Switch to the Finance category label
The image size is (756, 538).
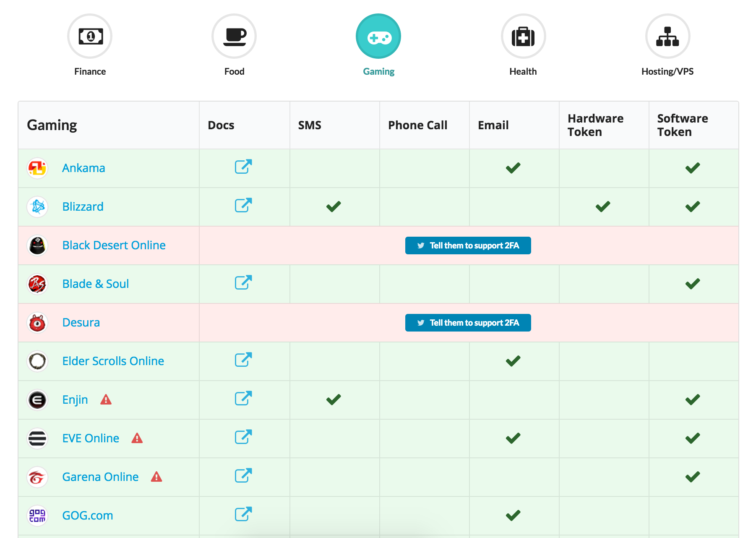(90, 71)
